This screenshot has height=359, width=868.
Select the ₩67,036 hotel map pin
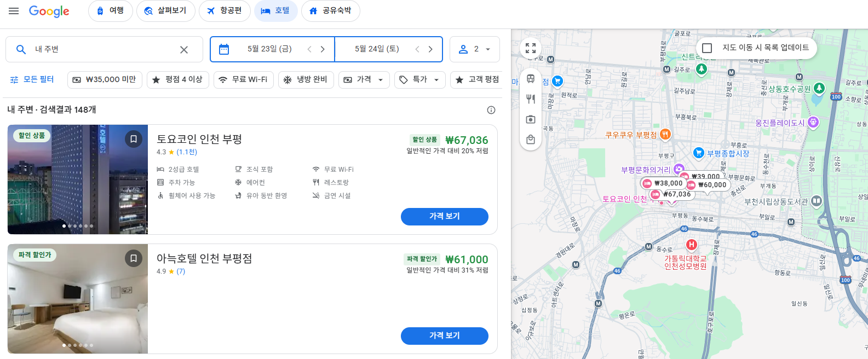point(672,194)
